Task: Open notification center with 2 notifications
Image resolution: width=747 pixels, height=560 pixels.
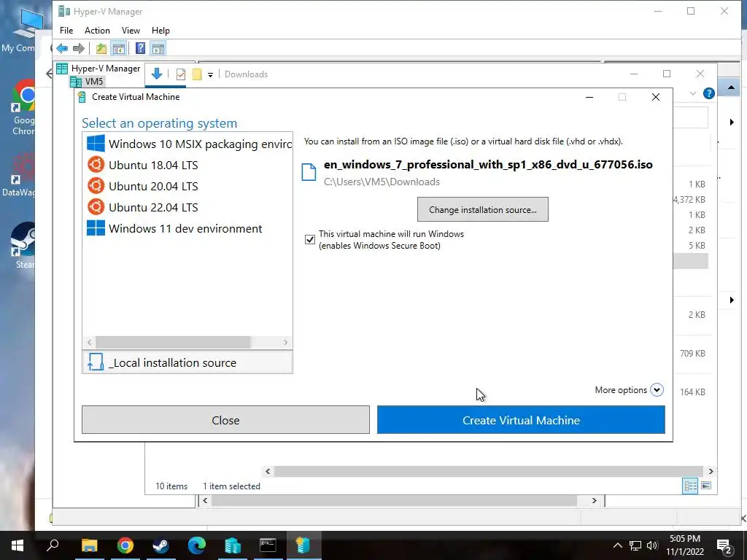Action: 724,546
